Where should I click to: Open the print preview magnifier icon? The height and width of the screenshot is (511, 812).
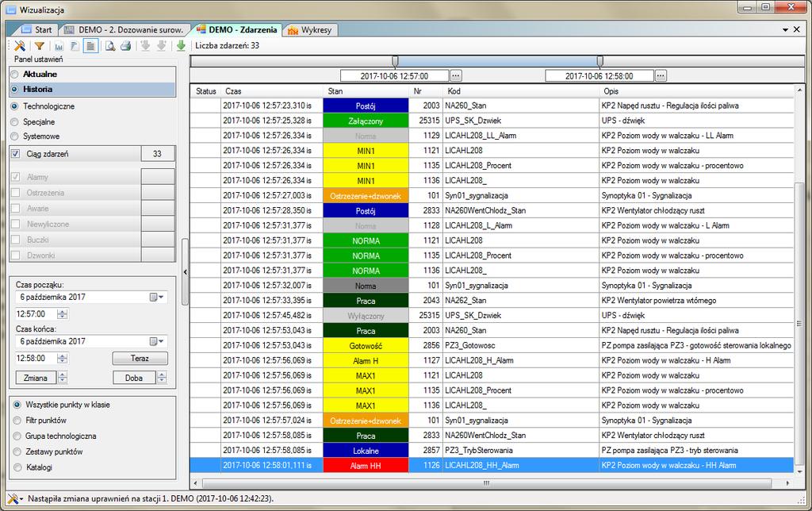tap(109, 45)
